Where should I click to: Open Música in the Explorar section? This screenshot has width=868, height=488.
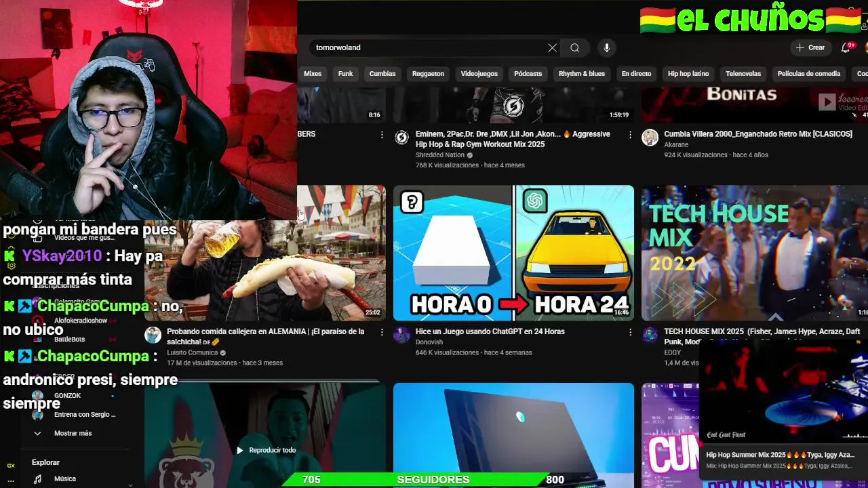[x=64, y=479]
